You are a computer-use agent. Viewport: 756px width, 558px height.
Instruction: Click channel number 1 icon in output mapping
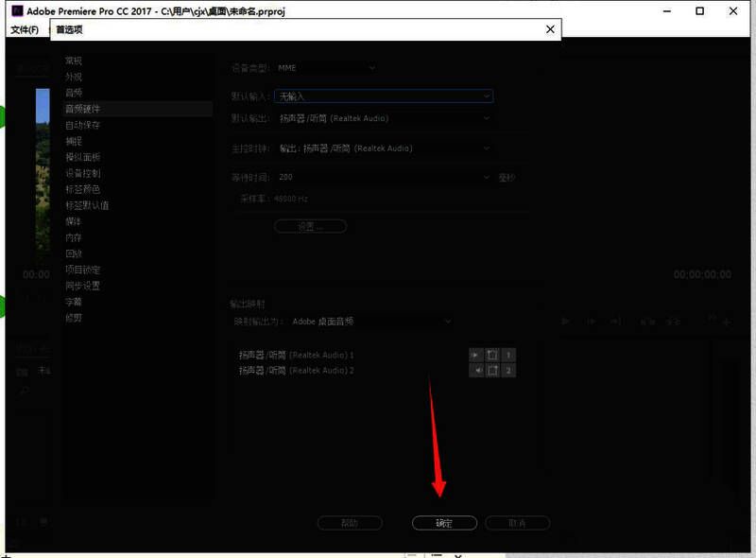click(508, 356)
